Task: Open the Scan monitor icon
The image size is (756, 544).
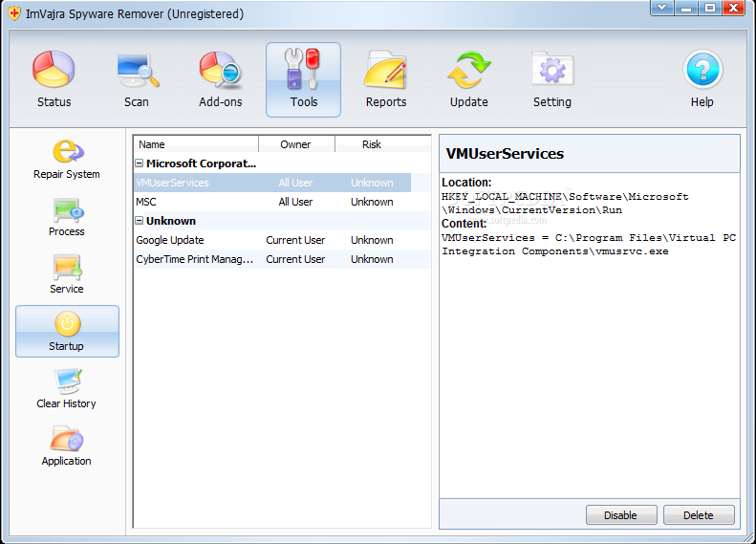Action: pyautogui.click(x=137, y=70)
